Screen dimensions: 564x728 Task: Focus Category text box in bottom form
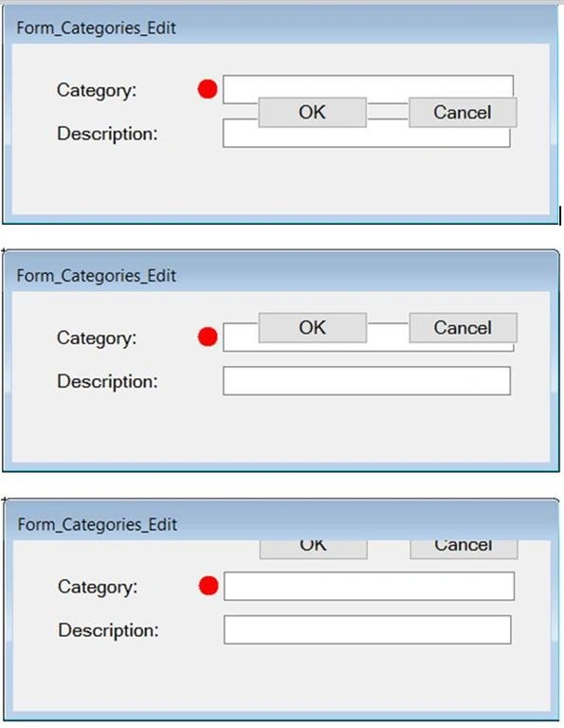[369, 586]
